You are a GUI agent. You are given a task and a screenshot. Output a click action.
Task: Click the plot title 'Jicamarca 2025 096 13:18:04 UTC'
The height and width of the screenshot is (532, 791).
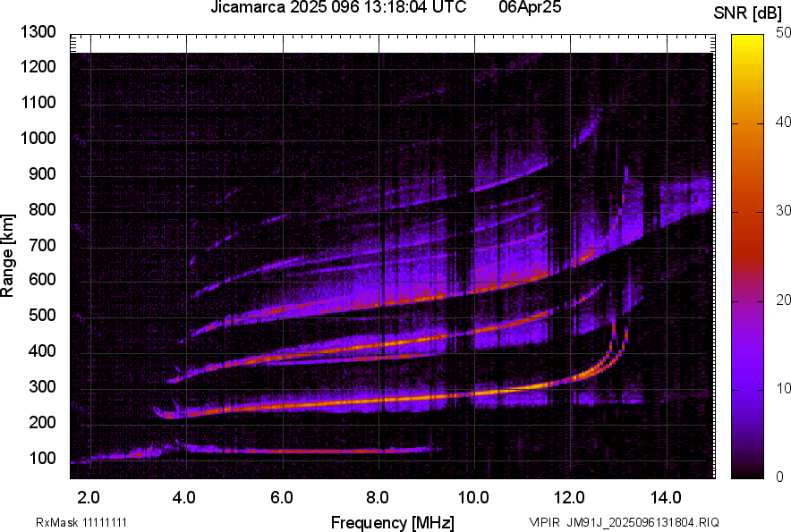tap(338, 7)
